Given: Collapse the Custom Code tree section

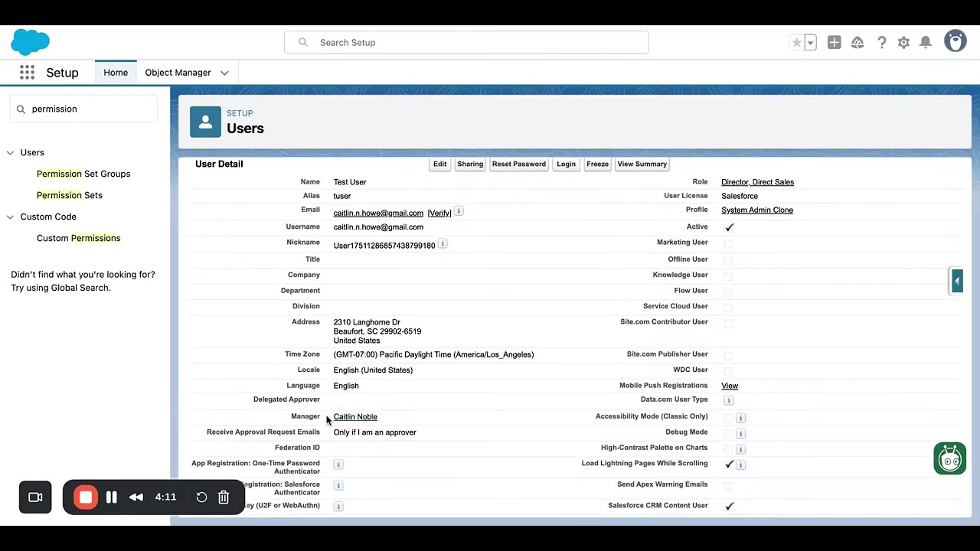Looking at the screenshot, I should pyautogui.click(x=10, y=217).
